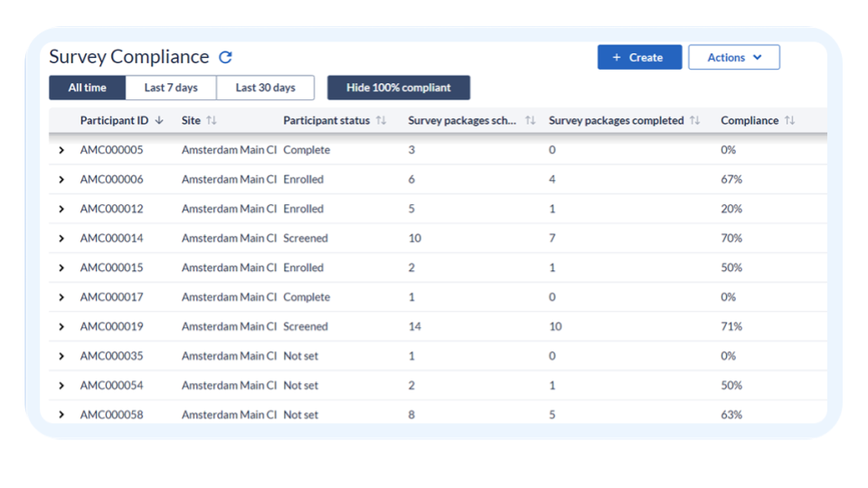Sort by Survey packages completed column

tap(694, 120)
